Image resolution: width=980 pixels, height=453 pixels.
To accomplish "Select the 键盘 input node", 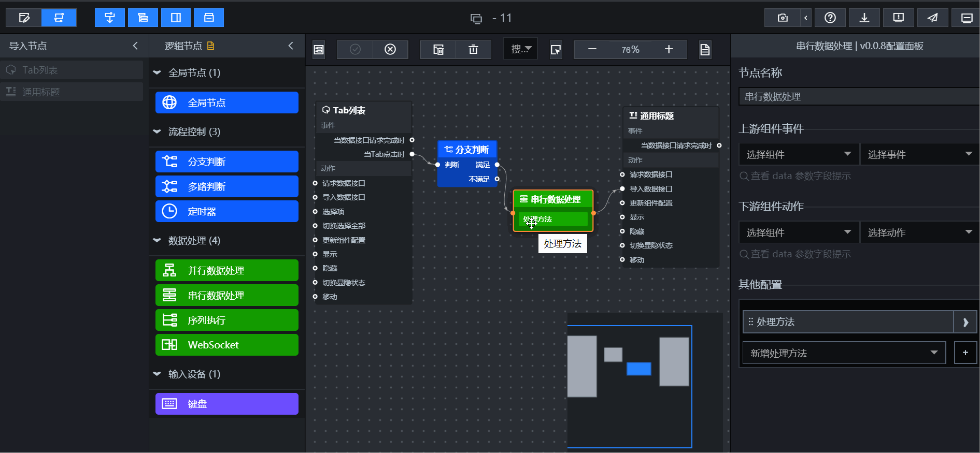I will tap(227, 404).
